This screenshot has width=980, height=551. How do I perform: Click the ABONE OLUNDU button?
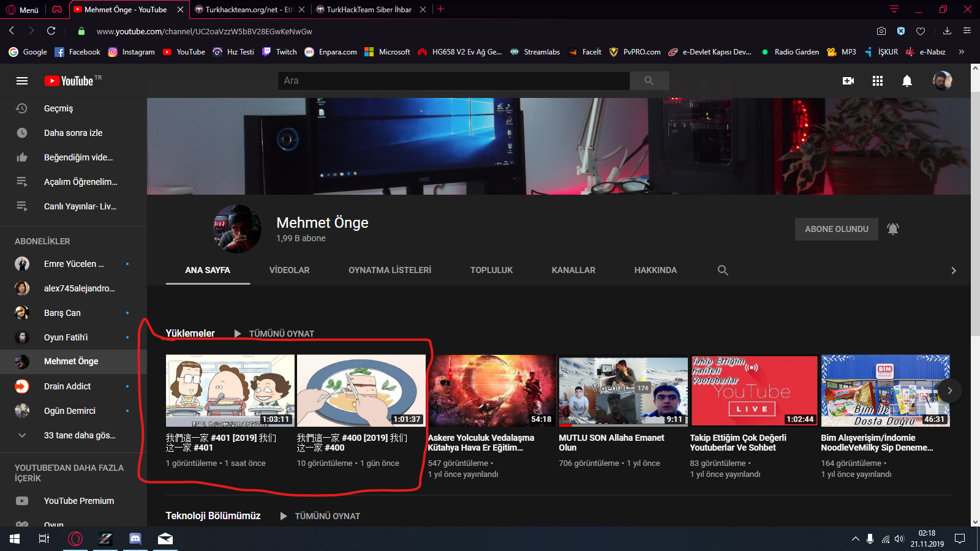(837, 229)
